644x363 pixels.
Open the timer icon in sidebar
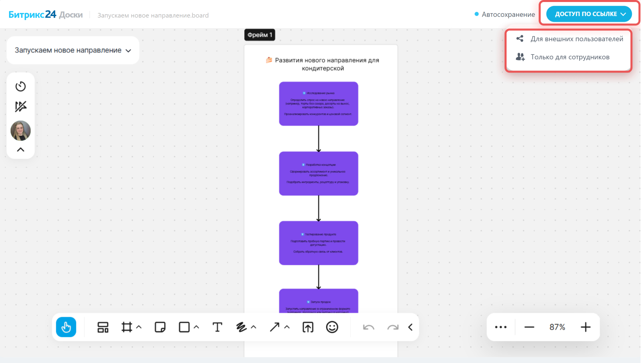[21, 86]
